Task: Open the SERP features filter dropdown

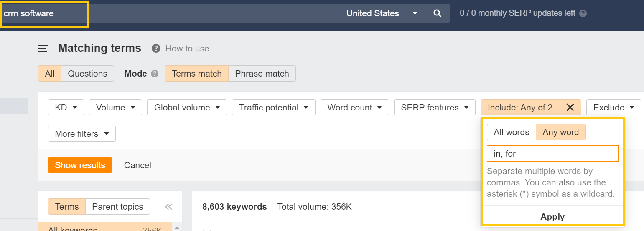Action: [x=435, y=108]
